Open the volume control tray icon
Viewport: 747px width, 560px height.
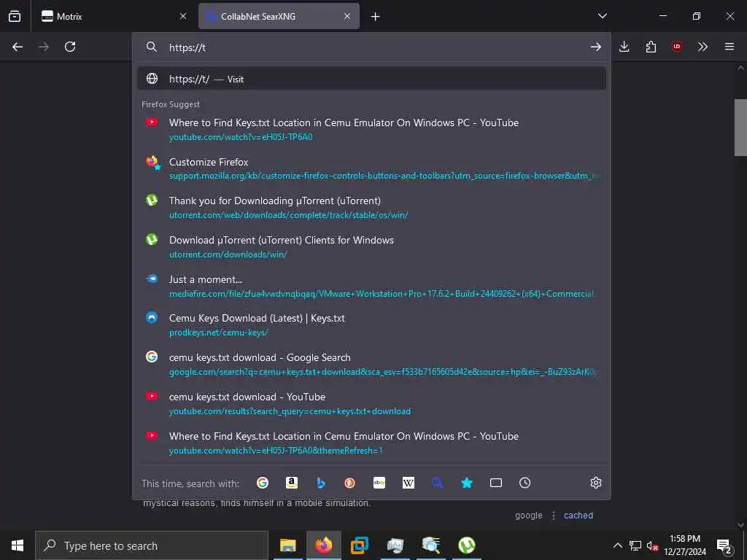652,545
